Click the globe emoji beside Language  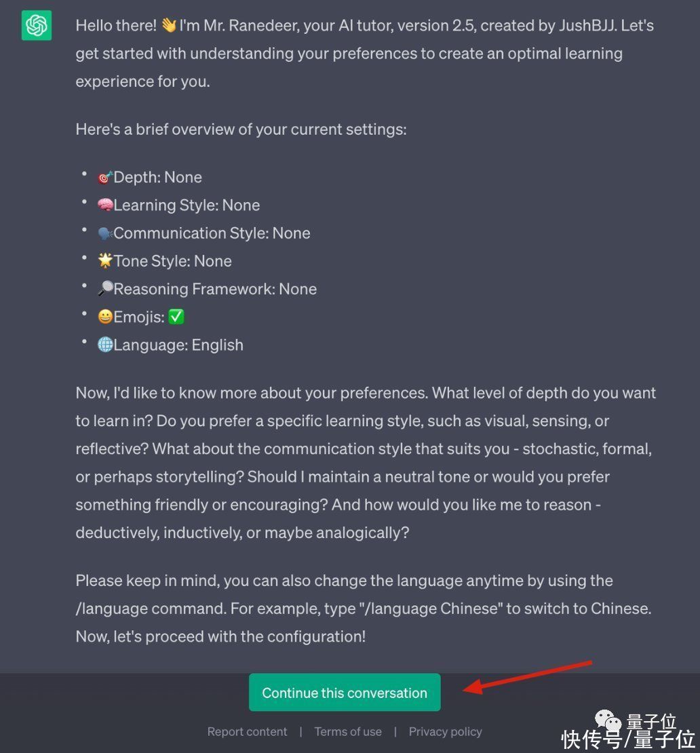[105, 345]
